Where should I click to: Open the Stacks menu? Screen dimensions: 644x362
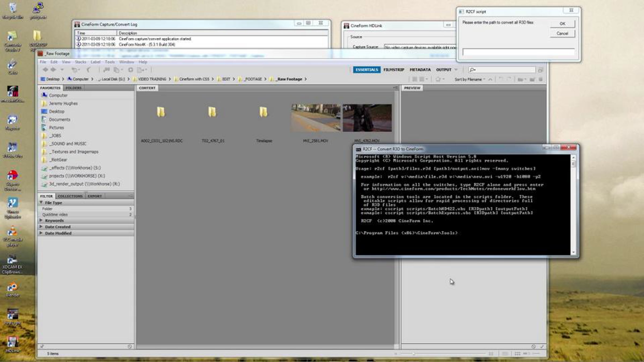80,62
